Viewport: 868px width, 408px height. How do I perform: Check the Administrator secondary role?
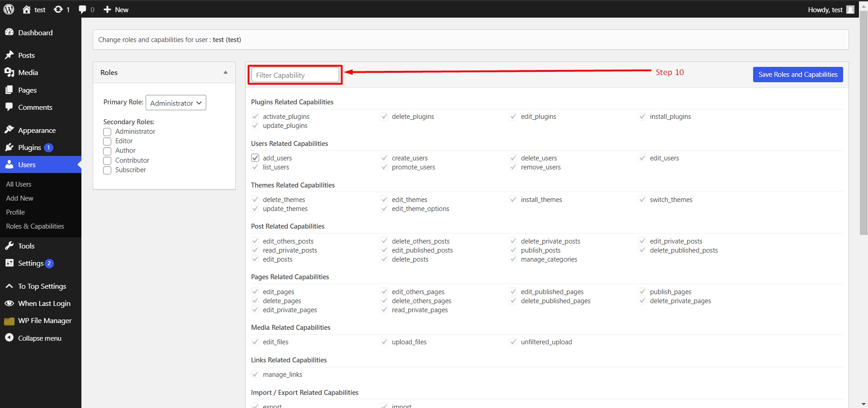[x=107, y=132]
